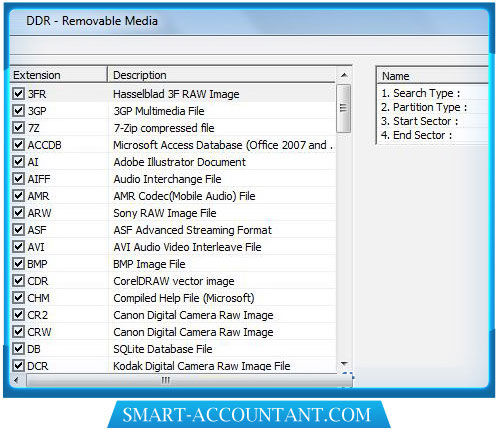Screen dimensions: 500x430
Task: Toggle the DCR Kodak Raw checkbox
Action: (x=18, y=366)
